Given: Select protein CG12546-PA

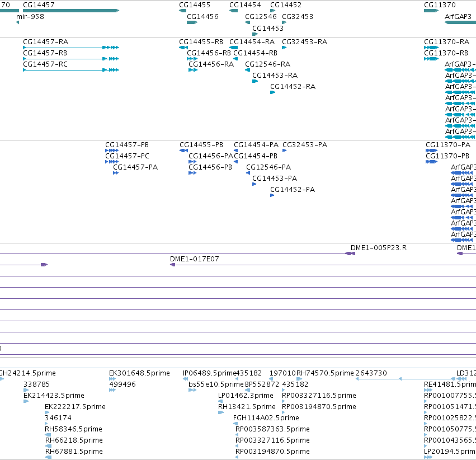Looking at the screenshot, I should (268, 167).
